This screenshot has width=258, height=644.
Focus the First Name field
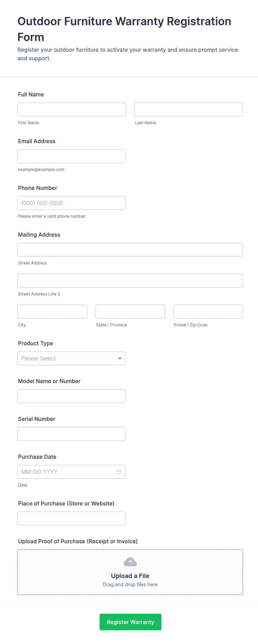click(72, 109)
